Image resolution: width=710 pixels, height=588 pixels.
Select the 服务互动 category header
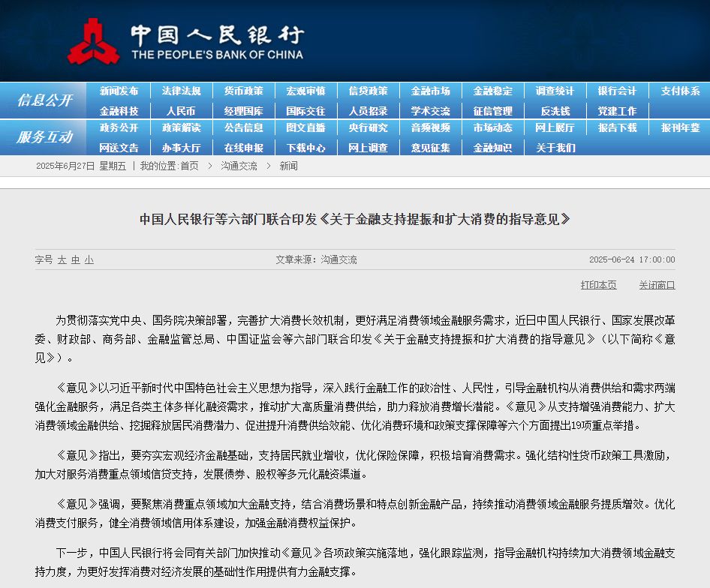click(44, 137)
